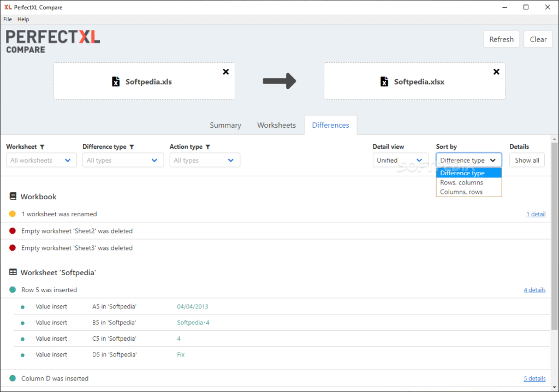Open the Help menu

tap(23, 19)
